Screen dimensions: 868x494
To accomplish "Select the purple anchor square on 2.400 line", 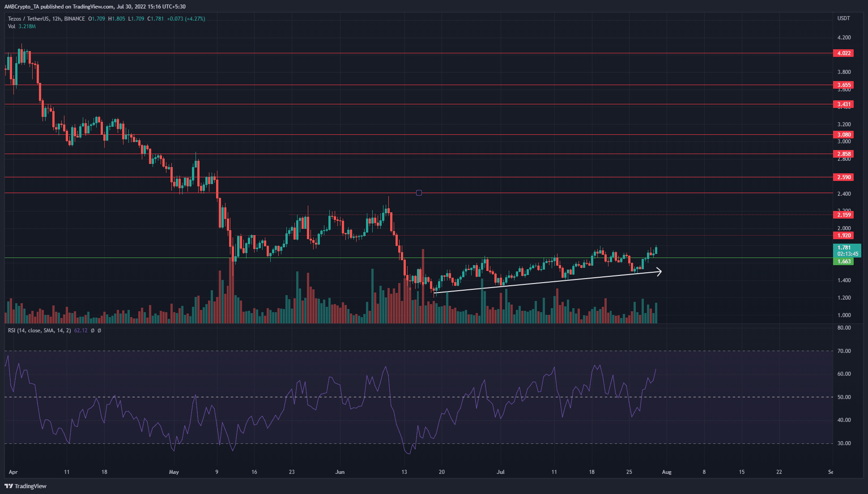I will point(419,193).
